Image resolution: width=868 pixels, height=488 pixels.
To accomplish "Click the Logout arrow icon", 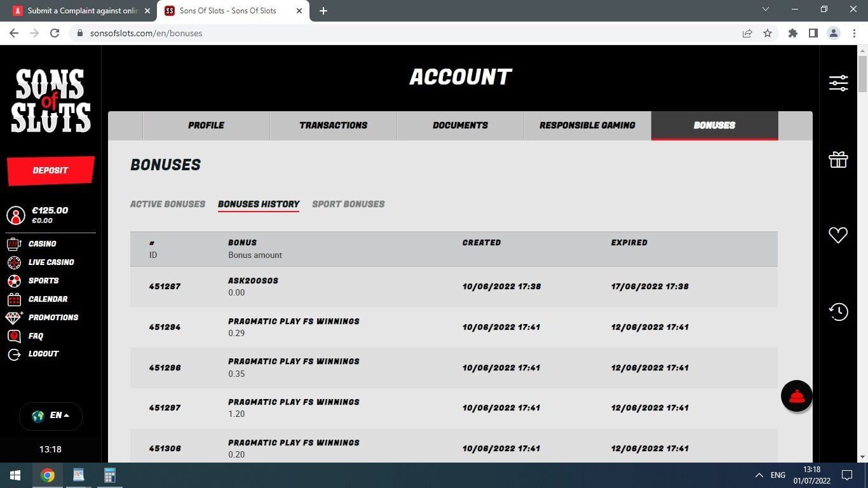I will (x=14, y=354).
